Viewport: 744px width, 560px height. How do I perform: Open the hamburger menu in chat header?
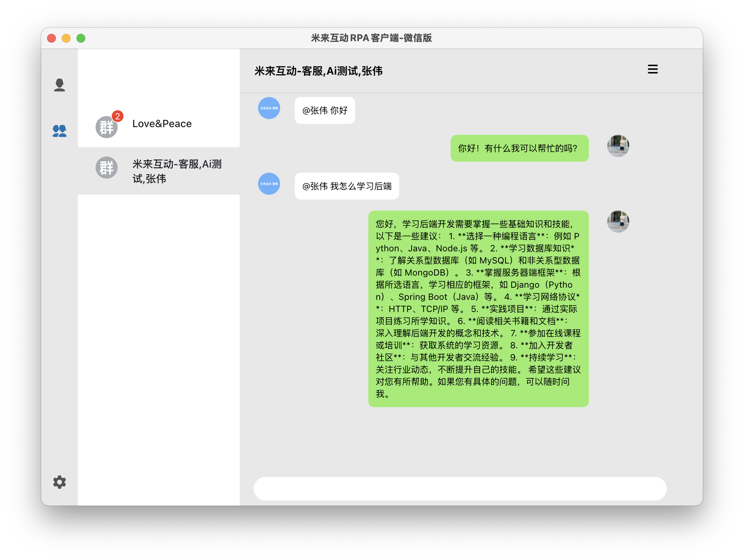(652, 69)
